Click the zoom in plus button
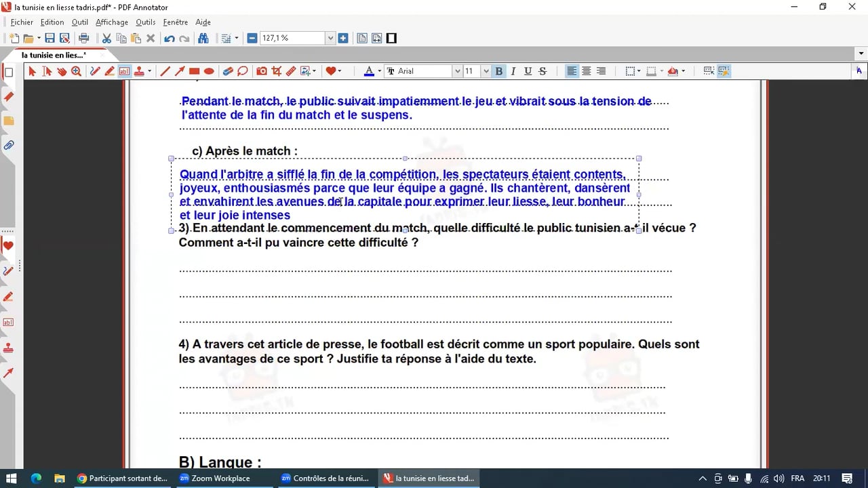The height and width of the screenshot is (488, 868). [343, 39]
